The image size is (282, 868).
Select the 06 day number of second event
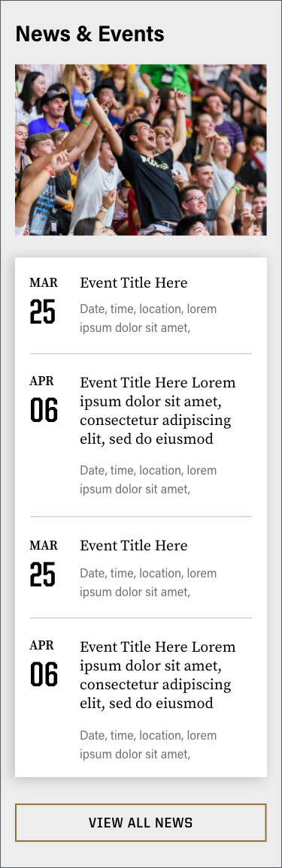click(44, 410)
